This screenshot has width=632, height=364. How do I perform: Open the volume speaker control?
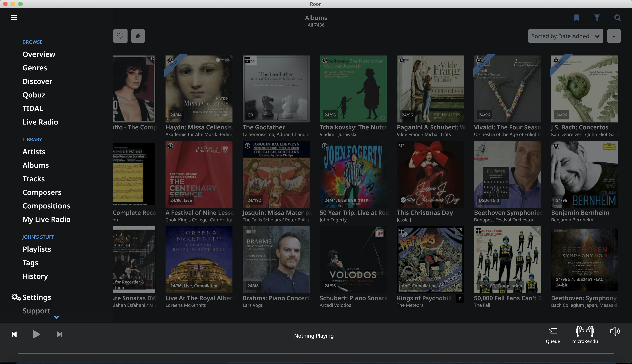pyautogui.click(x=615, y=331)
